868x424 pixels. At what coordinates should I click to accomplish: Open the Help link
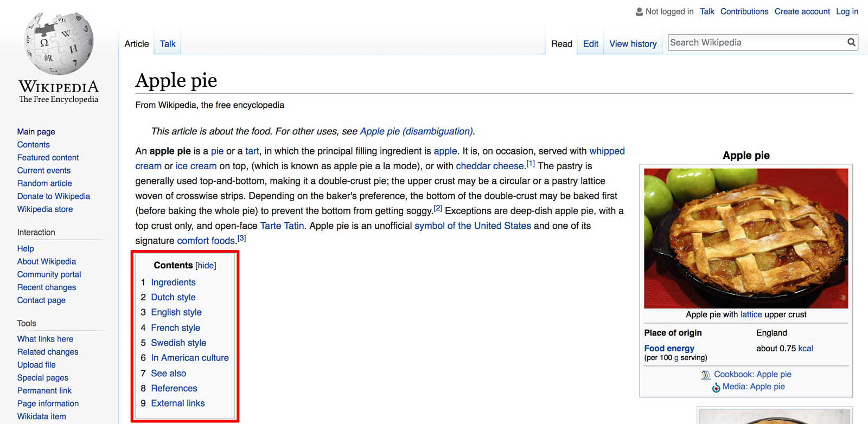pos(25,248)
